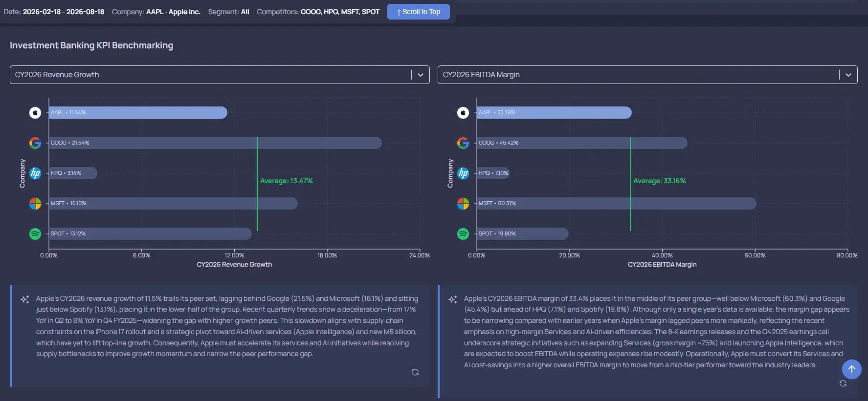The height and width of the screenshot is (401, 868).
Task: Click the Spotify logo in Revenue Growth chart
Action: [x=35, y=234]
